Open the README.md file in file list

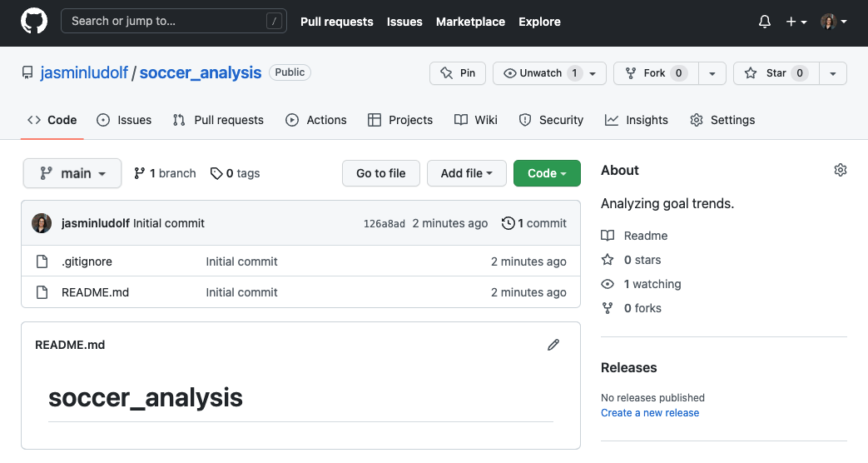(x=95, y=292)
